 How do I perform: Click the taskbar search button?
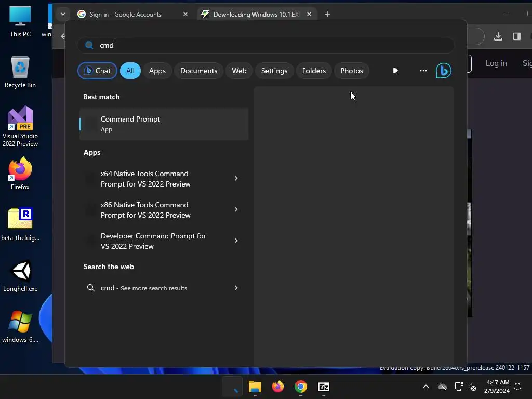point(232,387)
